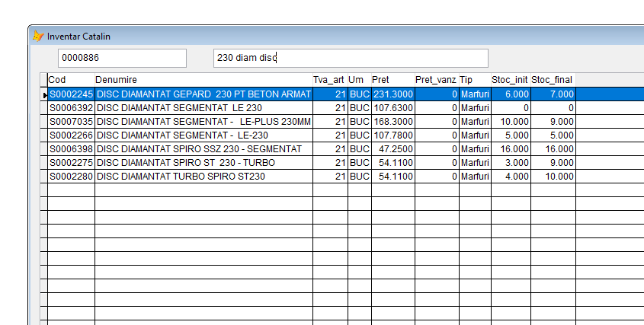The image size is (644, 325).
Task: Click the Denumire column header
Action: (x=203, y=80)
